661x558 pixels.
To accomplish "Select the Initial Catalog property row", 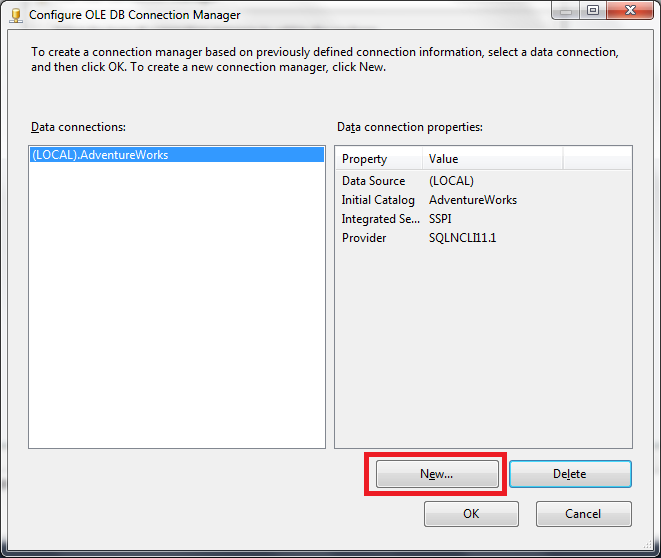I will point(483,200).
